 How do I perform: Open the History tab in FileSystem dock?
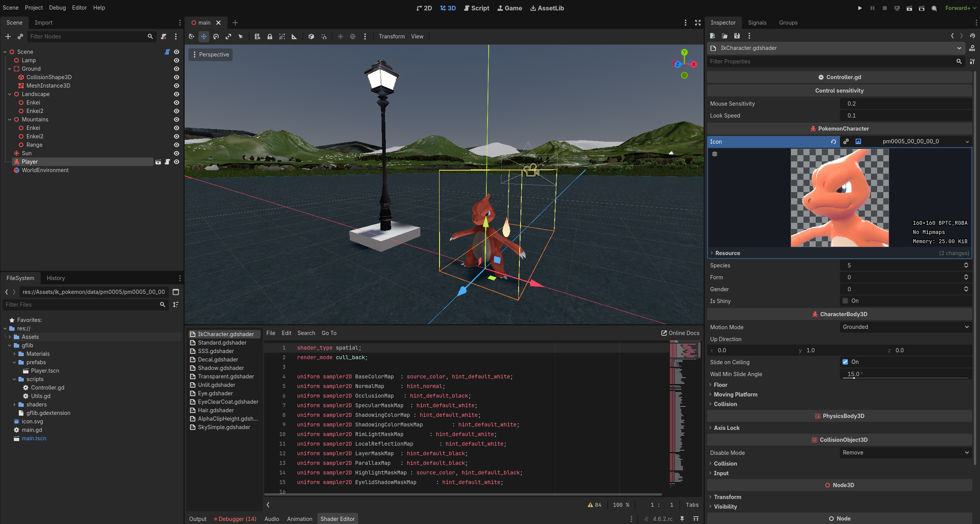tap(56, 278)
